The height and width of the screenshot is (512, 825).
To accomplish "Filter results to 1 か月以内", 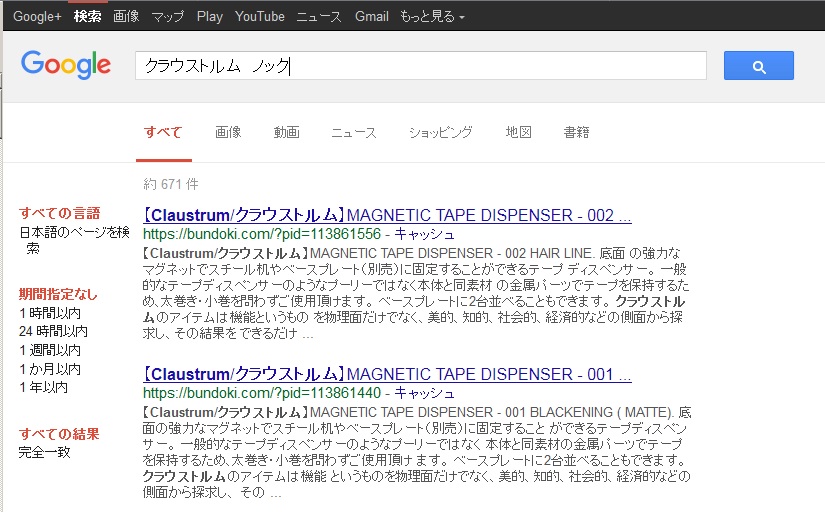I will [x=50, y=369].
